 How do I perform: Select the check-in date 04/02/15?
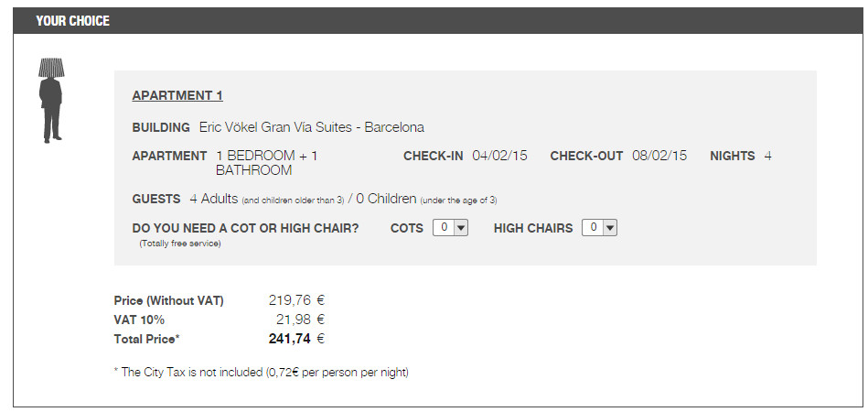500,157
